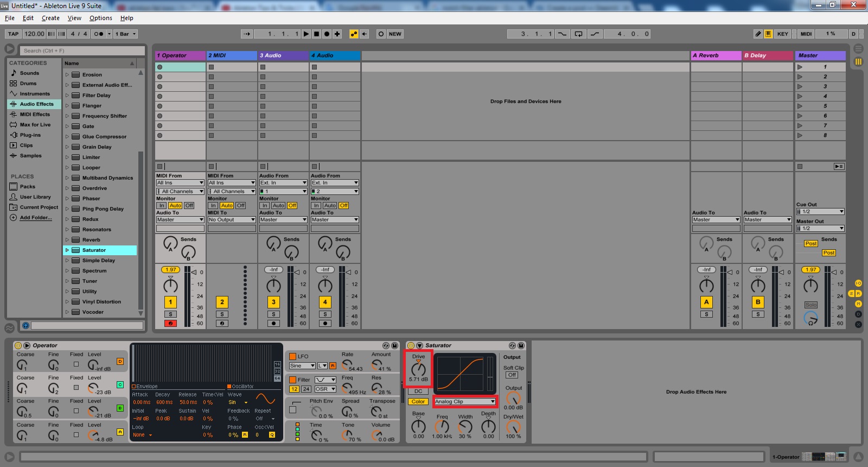Viewport: 868px width, 467px height.
Task: Open the Cue Out dropdown
Action: point(820,211)
